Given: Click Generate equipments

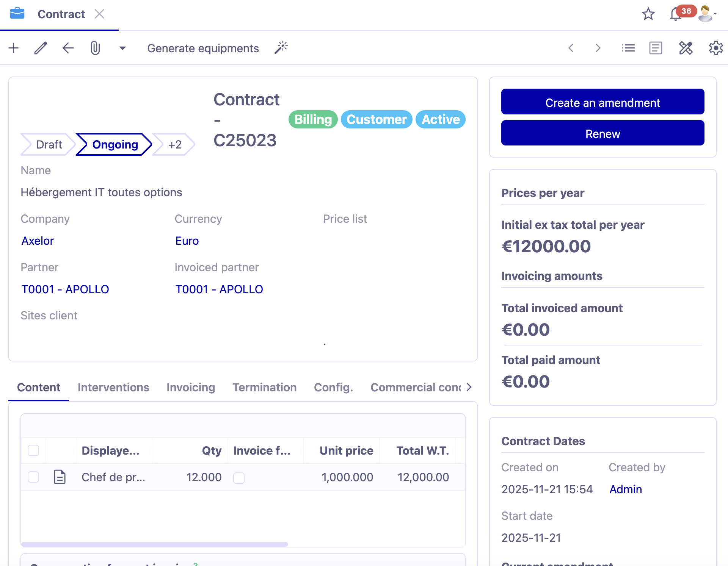Looking at the screenshot, I should tap(203, 48).
